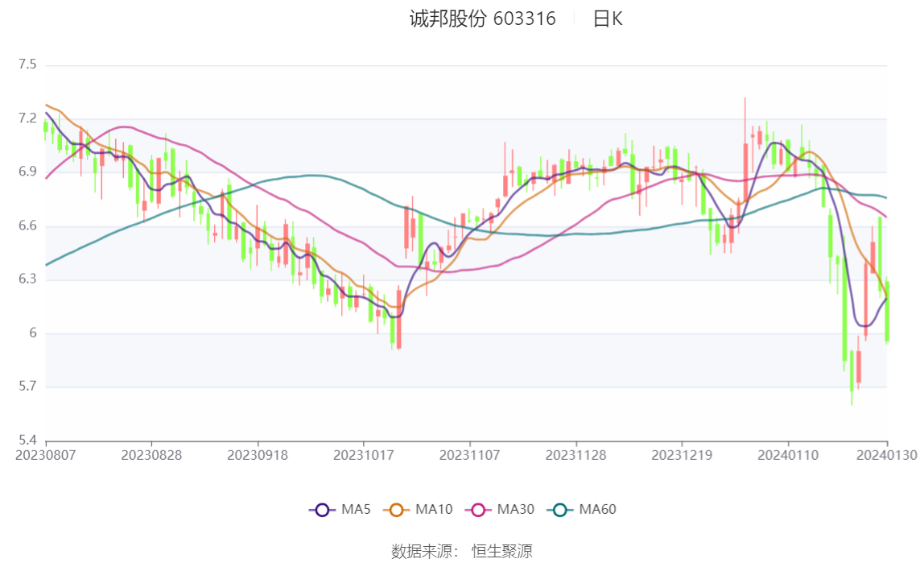Click the MA60 legend circle icon
The height and width of the screenshot is (563, 924).
tap(559, 509)
